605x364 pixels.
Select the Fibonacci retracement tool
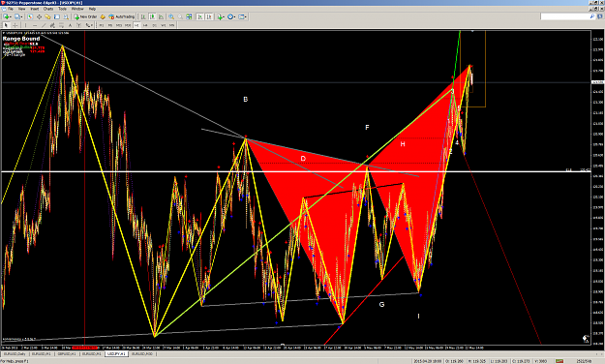click(61, 25)
